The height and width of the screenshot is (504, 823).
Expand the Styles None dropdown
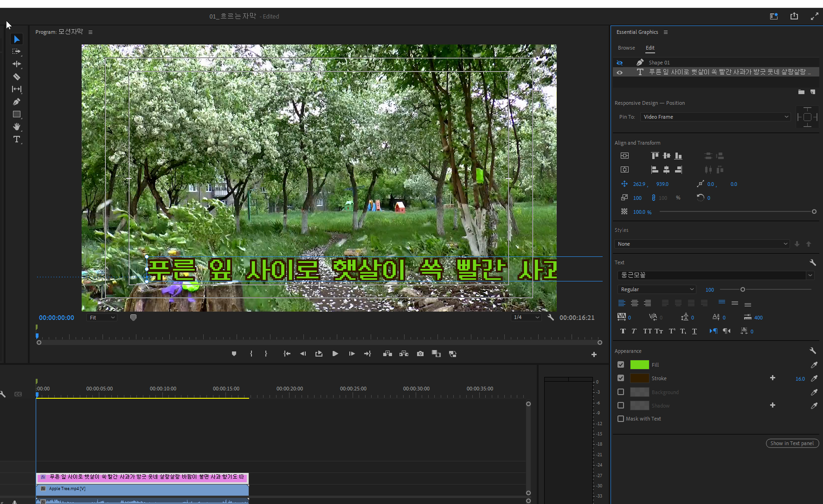pos(702,244)
